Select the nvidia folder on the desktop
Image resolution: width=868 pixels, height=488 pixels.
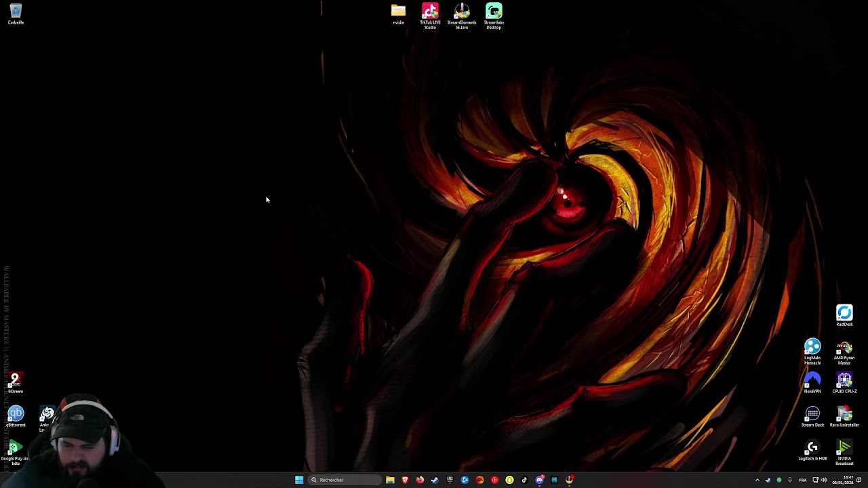pos(398,14)
